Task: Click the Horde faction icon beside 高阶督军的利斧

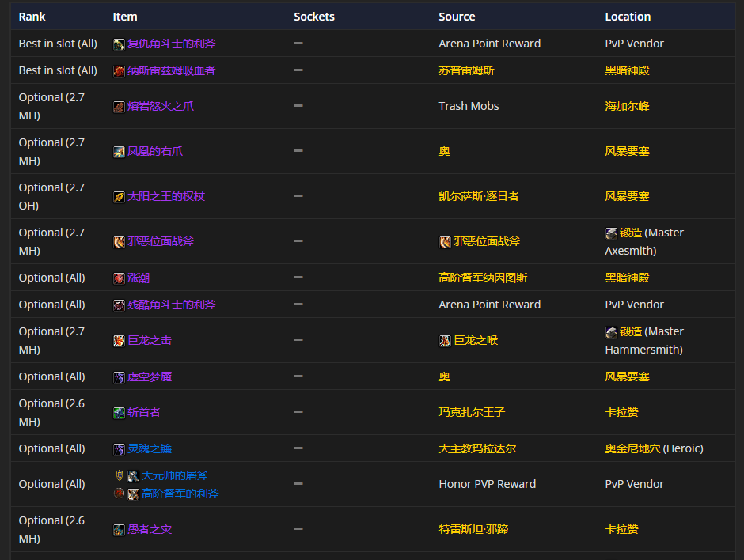Action: (x=120, y=494)
